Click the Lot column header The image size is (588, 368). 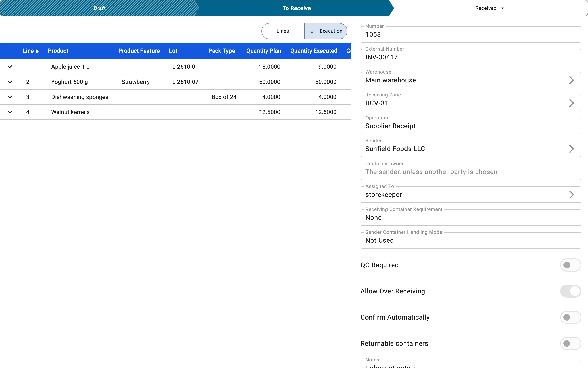tap(173, 51)
